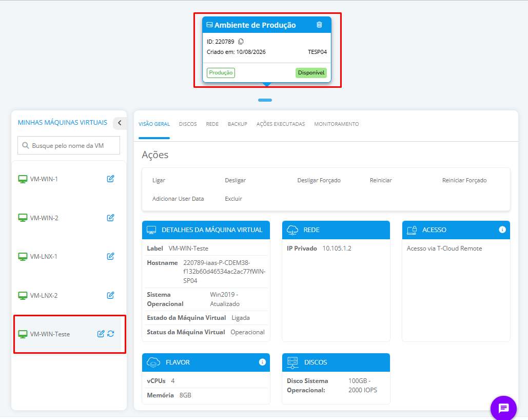Refresh VM-WIN-Teste status icon

[111, 334]
